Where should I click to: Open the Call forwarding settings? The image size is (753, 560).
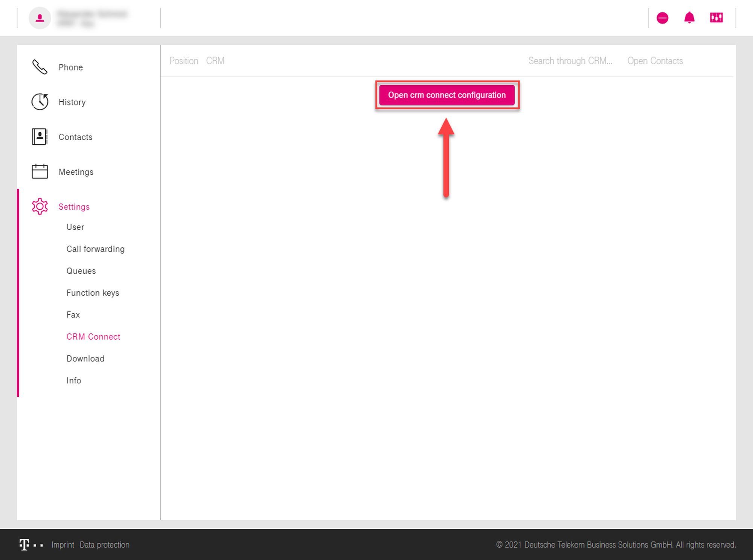[95, 249]
